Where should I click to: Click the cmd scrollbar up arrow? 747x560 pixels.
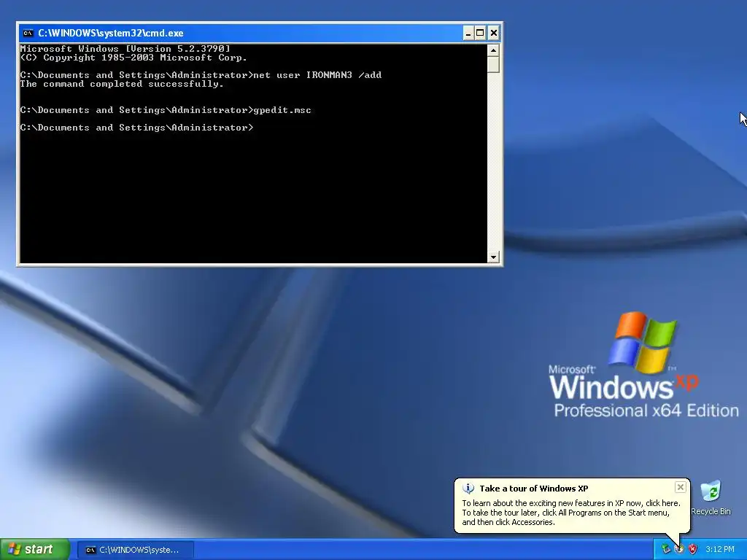pos(493,50)
